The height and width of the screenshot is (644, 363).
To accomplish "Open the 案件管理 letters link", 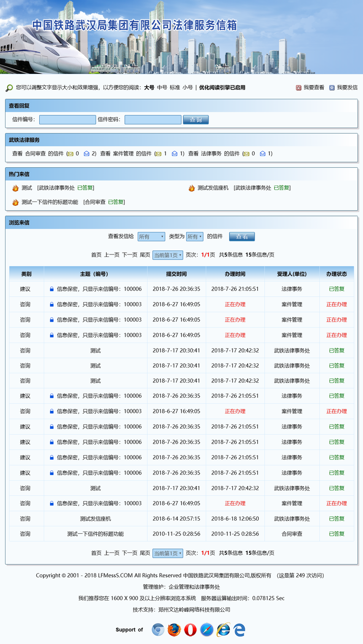I will point(123,154).
